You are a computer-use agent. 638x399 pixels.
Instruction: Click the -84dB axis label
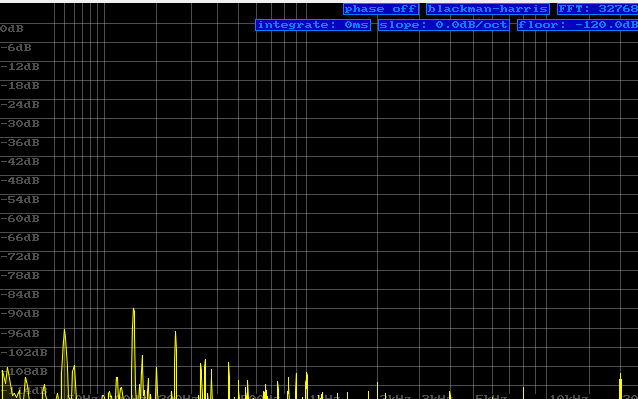(20, 295)
